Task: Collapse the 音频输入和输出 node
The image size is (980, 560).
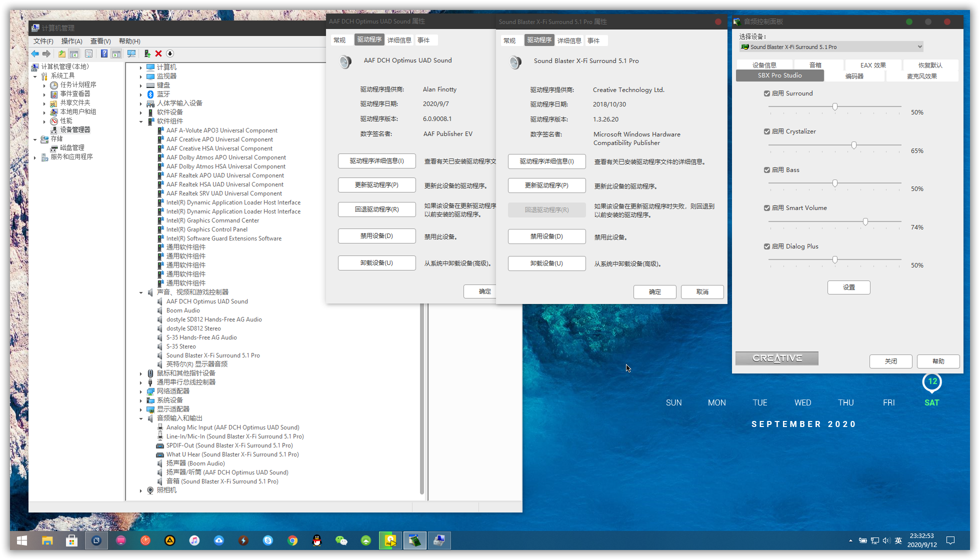Action: coord(141,418)
